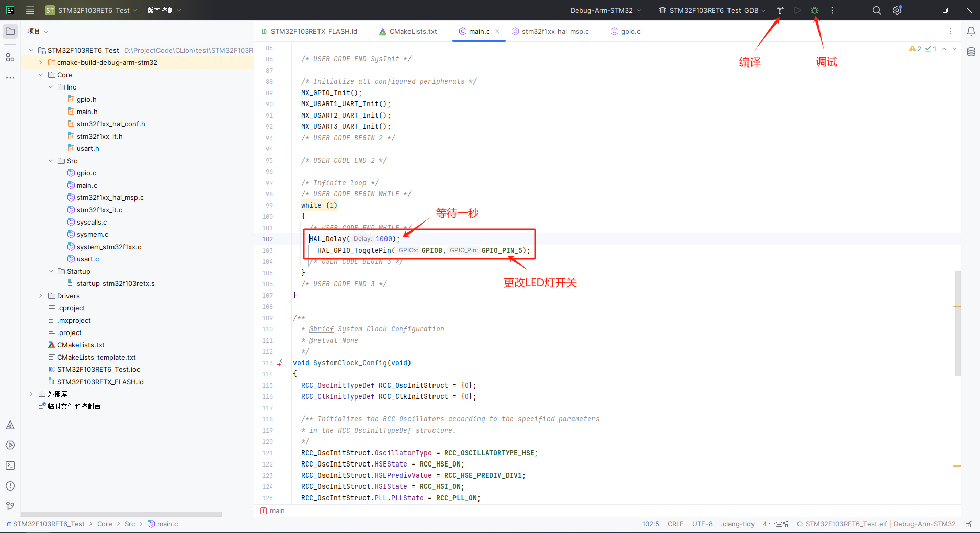
Task: Open the Structure tool window
Action: (x=10, y=57)
